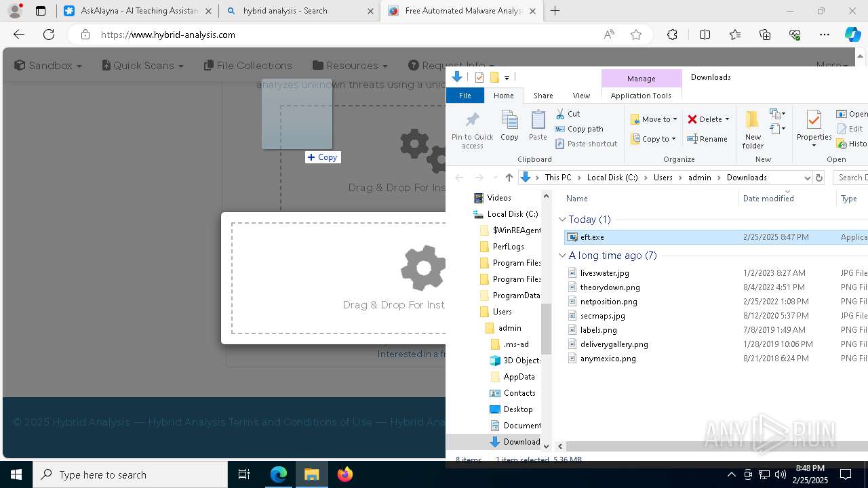Image resolution: width=868 pixels, height=488 pixels.
Task: Click Edge address bar URL
Action: coord(167,35)
